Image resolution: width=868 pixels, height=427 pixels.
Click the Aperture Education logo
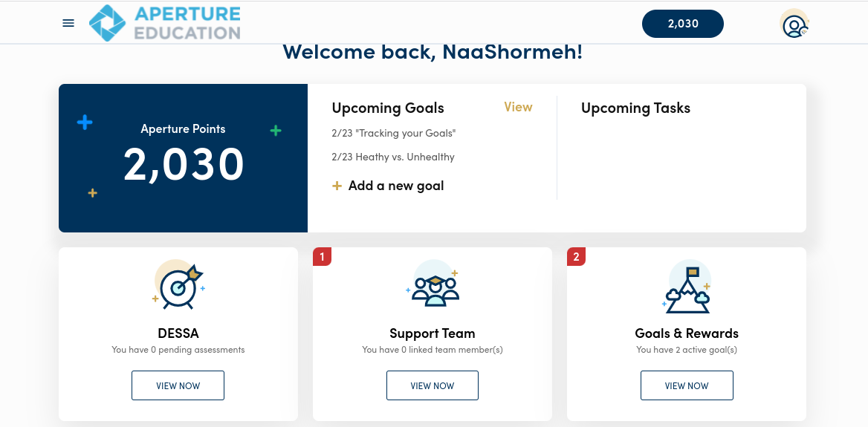pos(165,23)
